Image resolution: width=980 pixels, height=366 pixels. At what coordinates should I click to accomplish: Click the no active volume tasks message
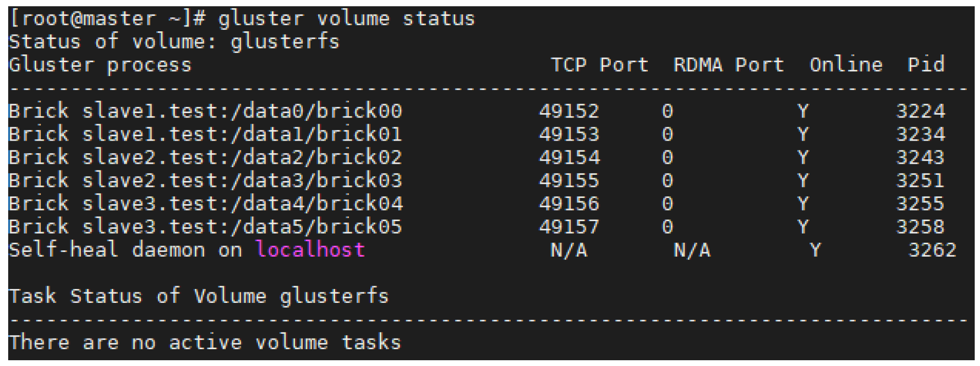pos(205,342)
